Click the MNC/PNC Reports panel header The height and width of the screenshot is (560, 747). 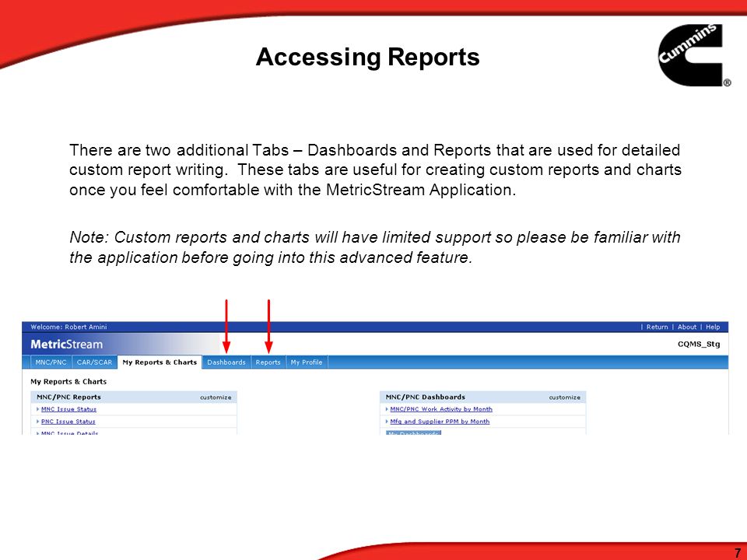(134, 397)
